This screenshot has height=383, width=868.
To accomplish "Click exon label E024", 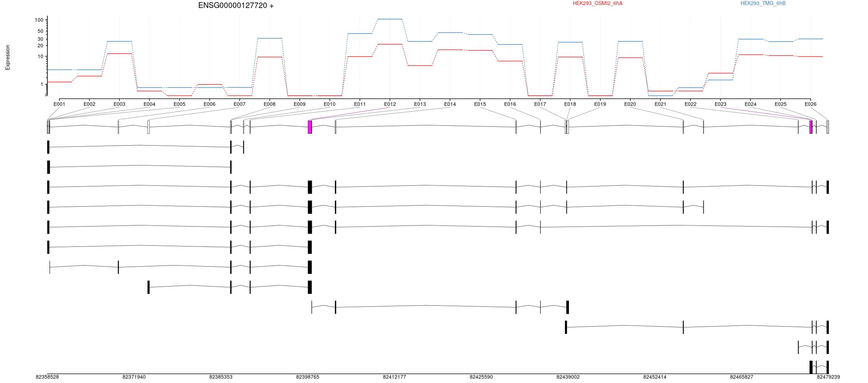I will (750, 104).
